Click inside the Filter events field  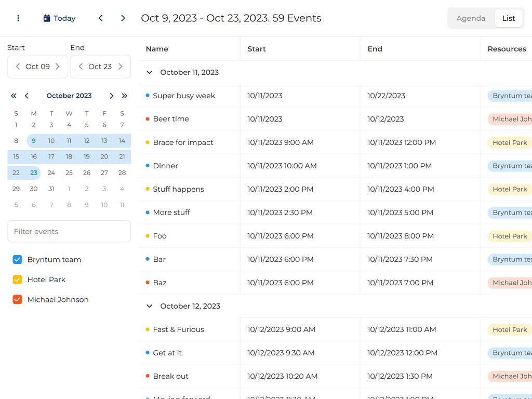(x=69, y=231)
